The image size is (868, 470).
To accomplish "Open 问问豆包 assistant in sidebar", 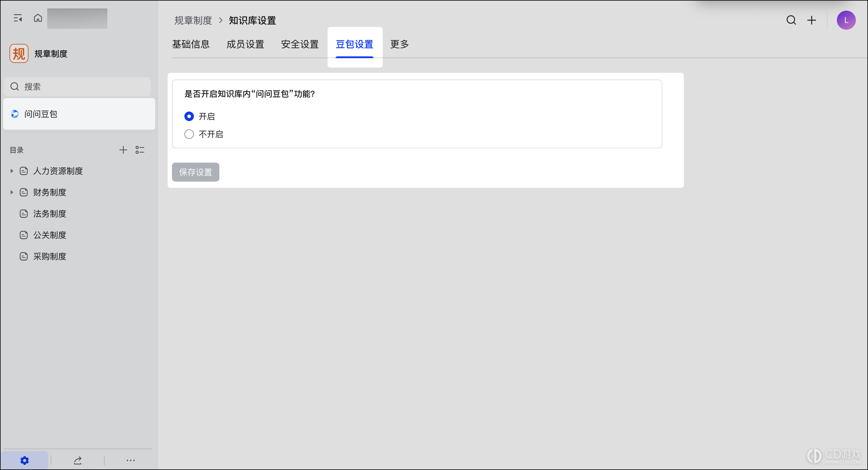I will pyautogui.click(x=79, y=114).
